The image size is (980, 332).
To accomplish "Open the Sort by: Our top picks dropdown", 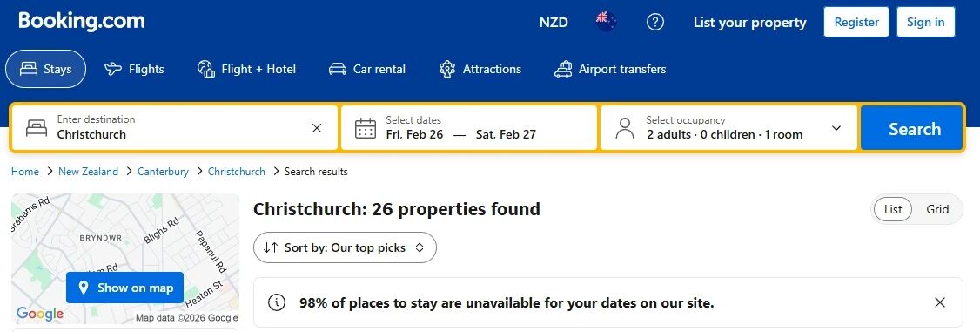I will (x=345, y=247).
